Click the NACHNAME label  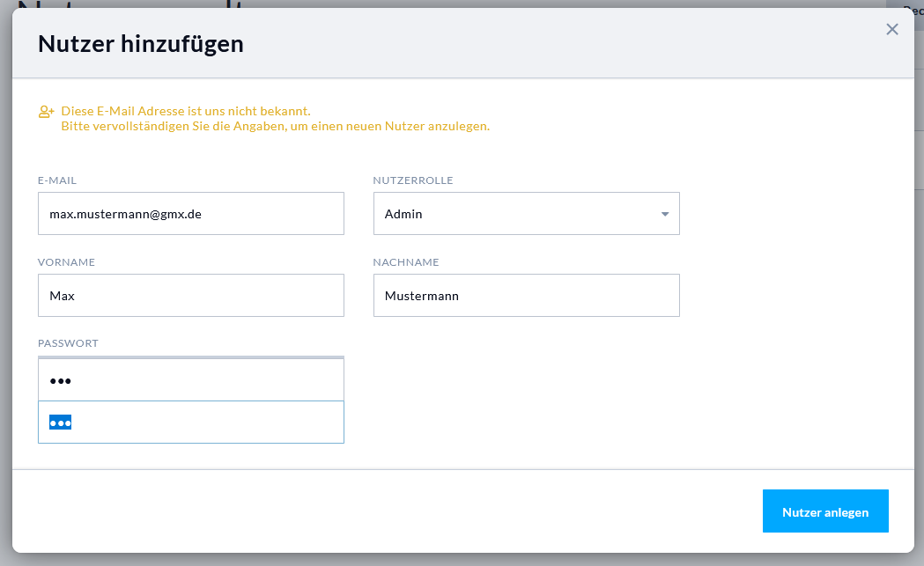[x=406, y=262]
